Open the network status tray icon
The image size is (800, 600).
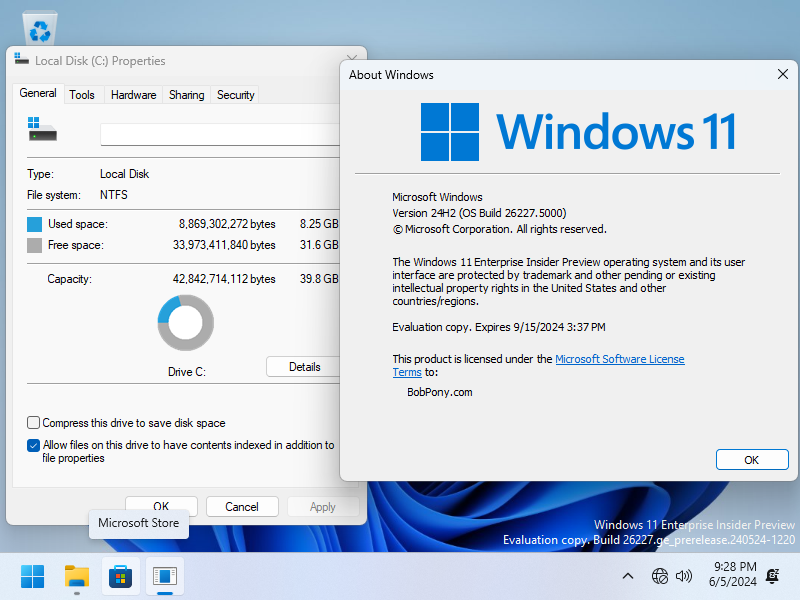[660, 576]
